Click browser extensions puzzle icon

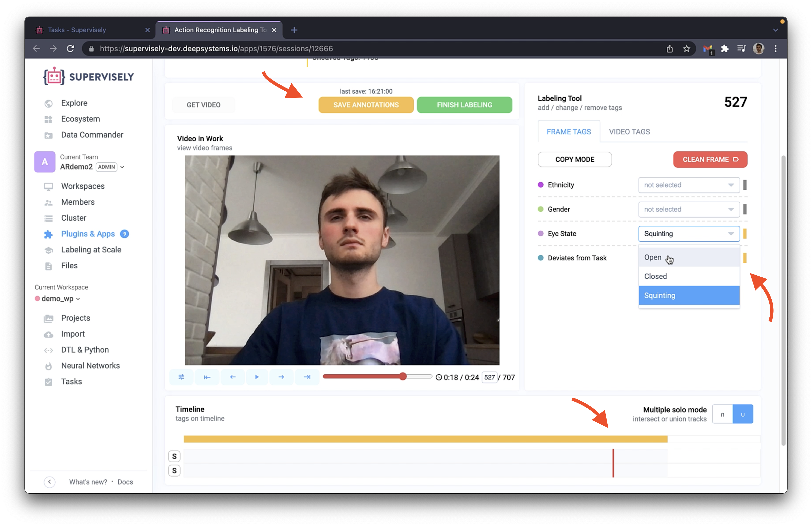[724, 49]
